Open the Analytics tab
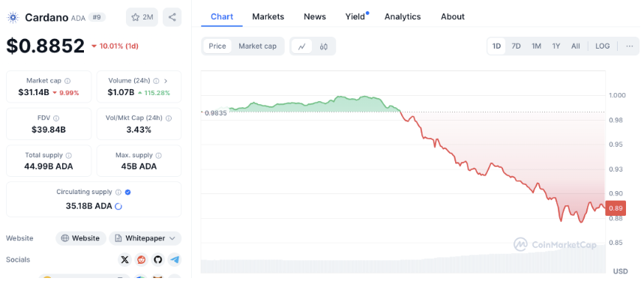This screenshot has height=284, width=644. pos(403,16)
